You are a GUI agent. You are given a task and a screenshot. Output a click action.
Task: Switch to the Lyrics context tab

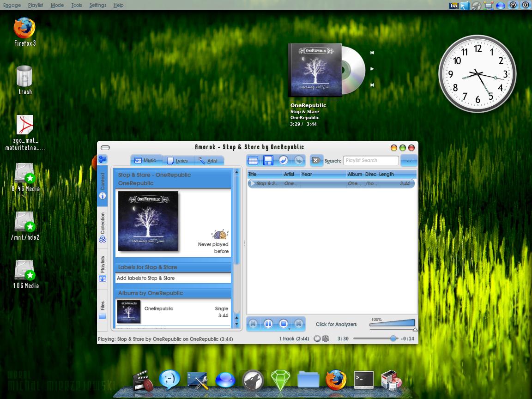point(177,161)
